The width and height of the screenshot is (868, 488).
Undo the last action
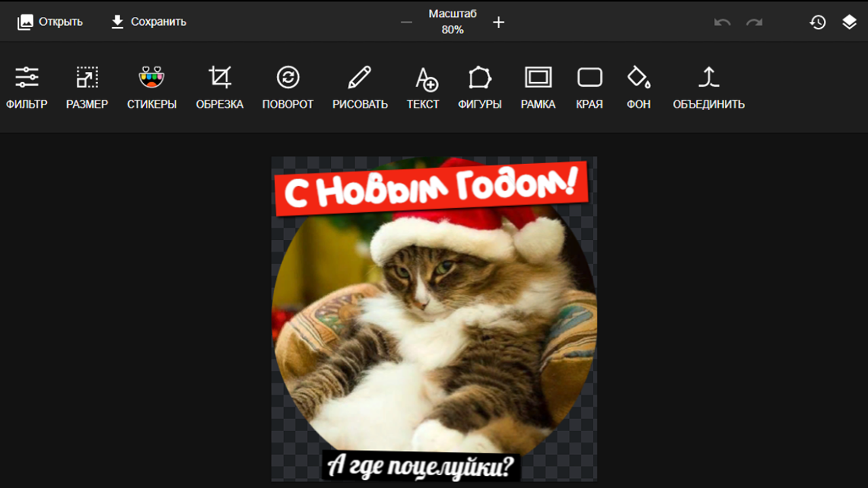click(x=722, y=22)
